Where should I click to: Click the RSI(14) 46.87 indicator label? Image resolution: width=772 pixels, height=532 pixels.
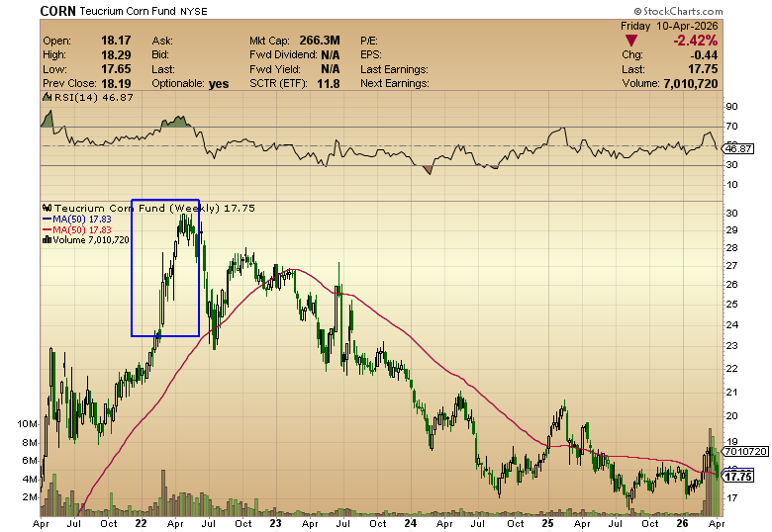tap(94, 97)
